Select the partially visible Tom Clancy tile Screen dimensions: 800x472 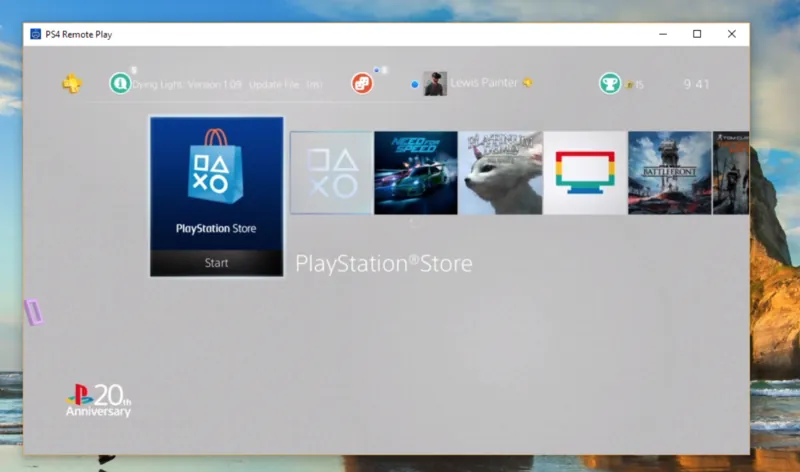tap(731, 172)
